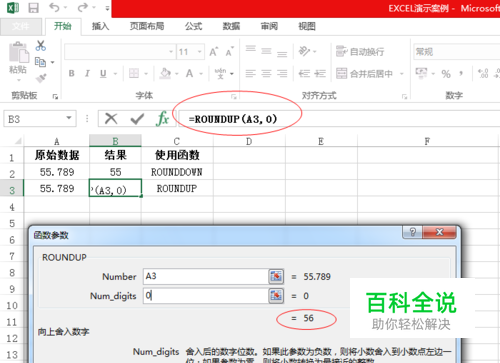Toggle underline formatting
Viewport: 500px width, 363px height.
click(103, 73)
